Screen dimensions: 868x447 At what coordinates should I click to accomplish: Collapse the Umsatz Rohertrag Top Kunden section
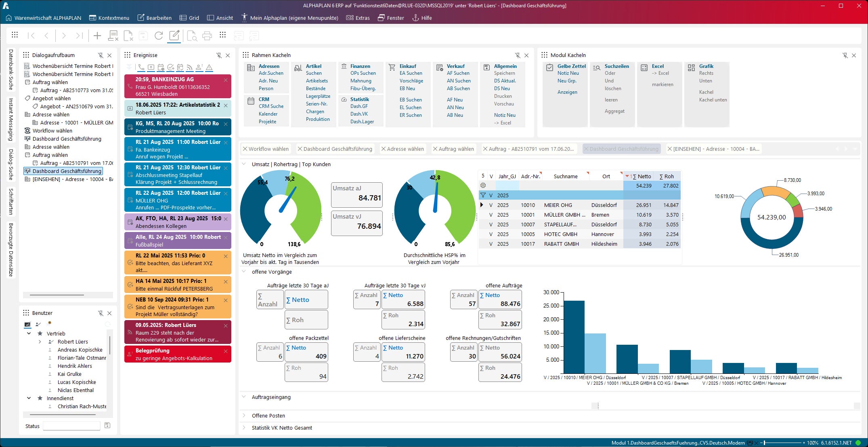click(243, 164)
